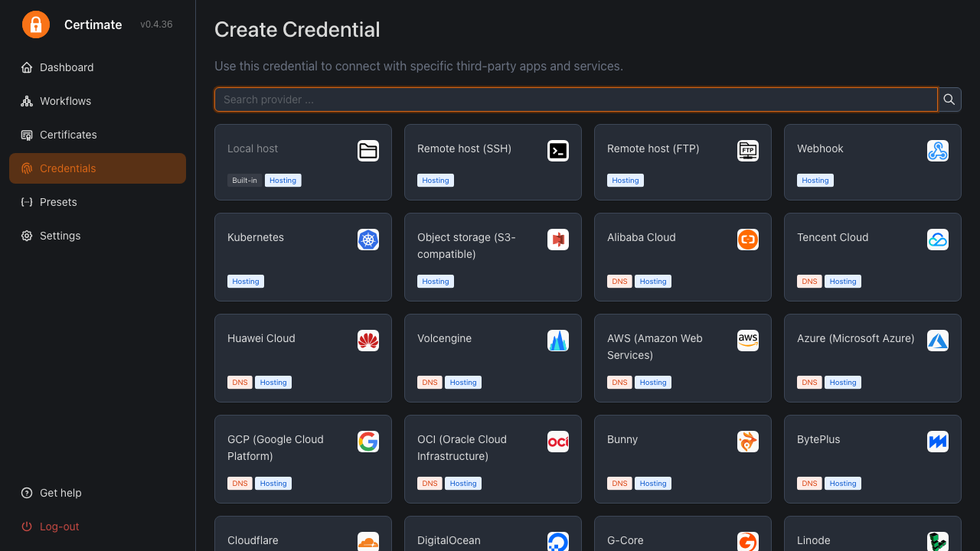Go to Workflows in the sidebar
The image size is (980, 551).
(97, 101)
